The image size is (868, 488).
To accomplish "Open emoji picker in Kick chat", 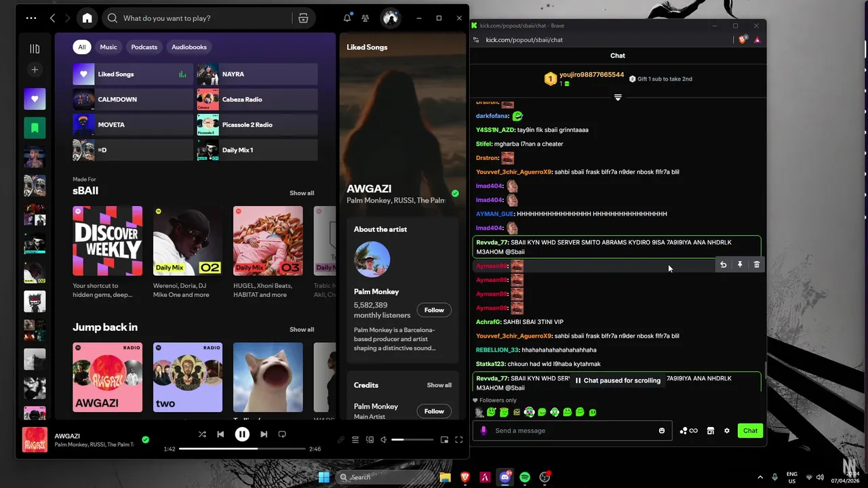I will tap(662, 430).
